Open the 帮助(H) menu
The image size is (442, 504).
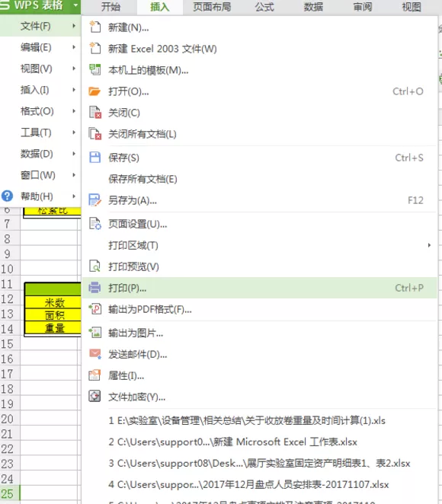click(40, 196)
